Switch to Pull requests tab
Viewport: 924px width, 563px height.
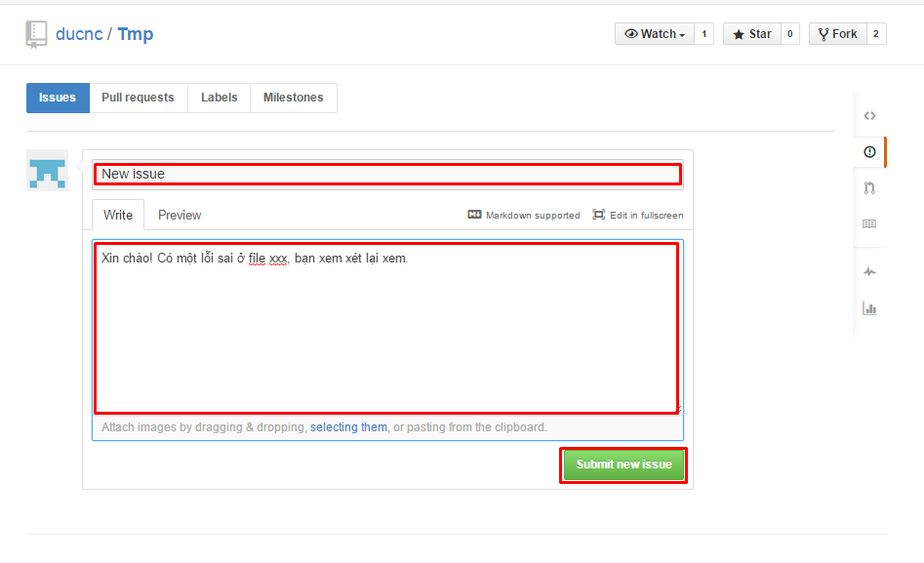tap(138, 98)
